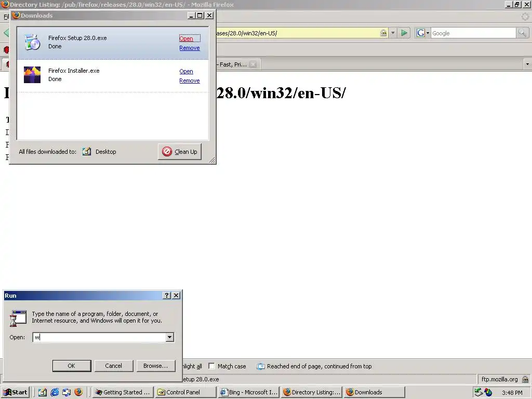The width and height of the screenshot is (532, 399).
Task: Open the Windows Start menu
Action: pyautogui.click(x=15, y=392)
